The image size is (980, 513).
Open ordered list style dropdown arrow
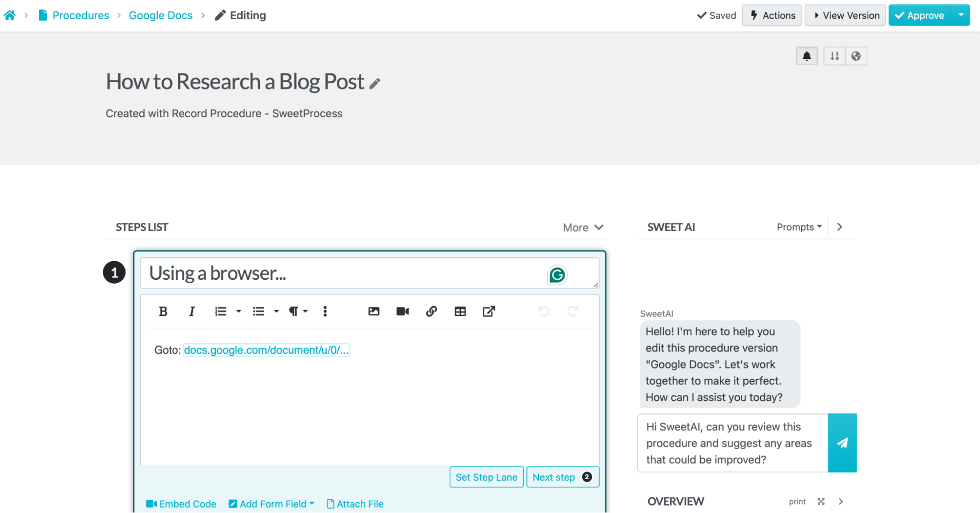point(239,311)
